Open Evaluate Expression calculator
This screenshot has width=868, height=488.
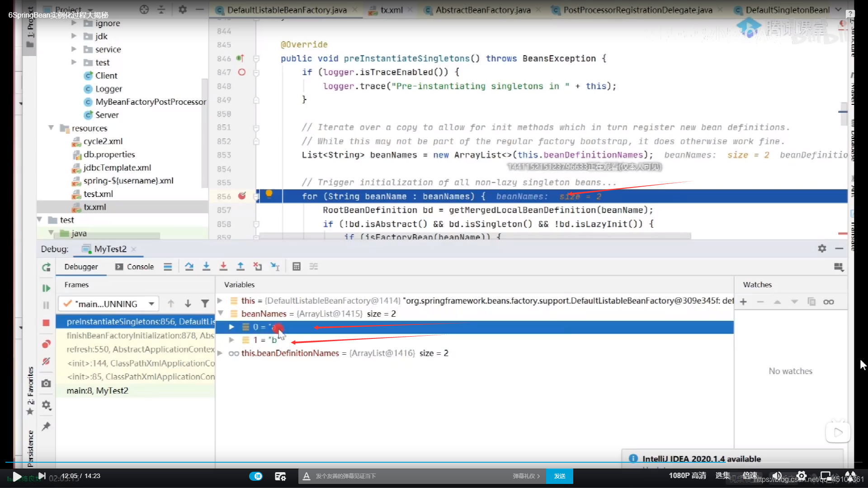(x=297, y=267)
